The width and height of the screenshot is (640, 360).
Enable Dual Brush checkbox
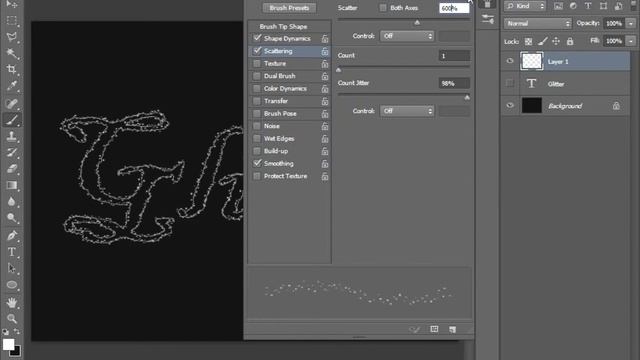[257, 76]
